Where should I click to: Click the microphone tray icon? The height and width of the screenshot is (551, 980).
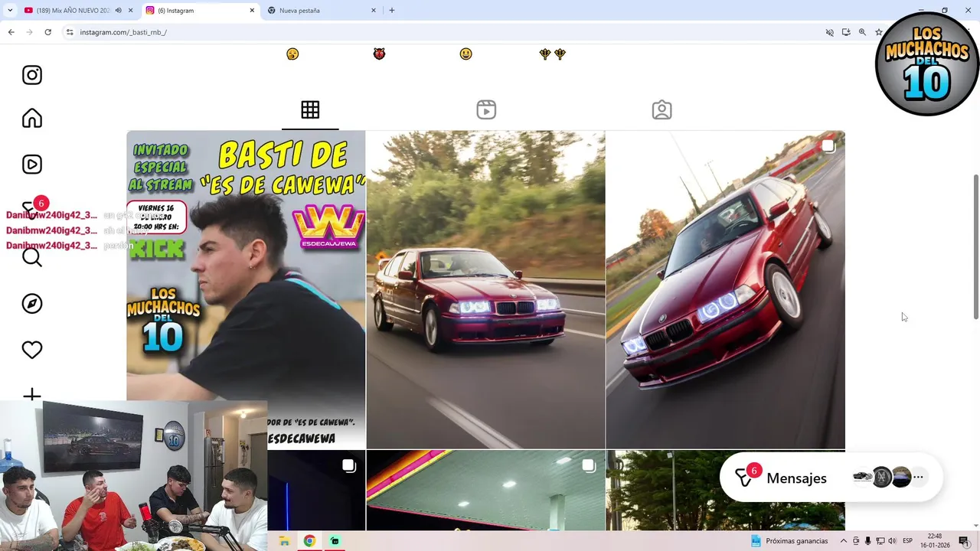click(x=867, y=541)
